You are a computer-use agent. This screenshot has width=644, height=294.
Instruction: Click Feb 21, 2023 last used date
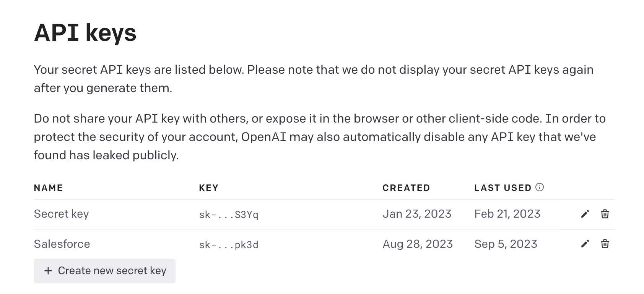pyautogui.click(x=507, y=214)
